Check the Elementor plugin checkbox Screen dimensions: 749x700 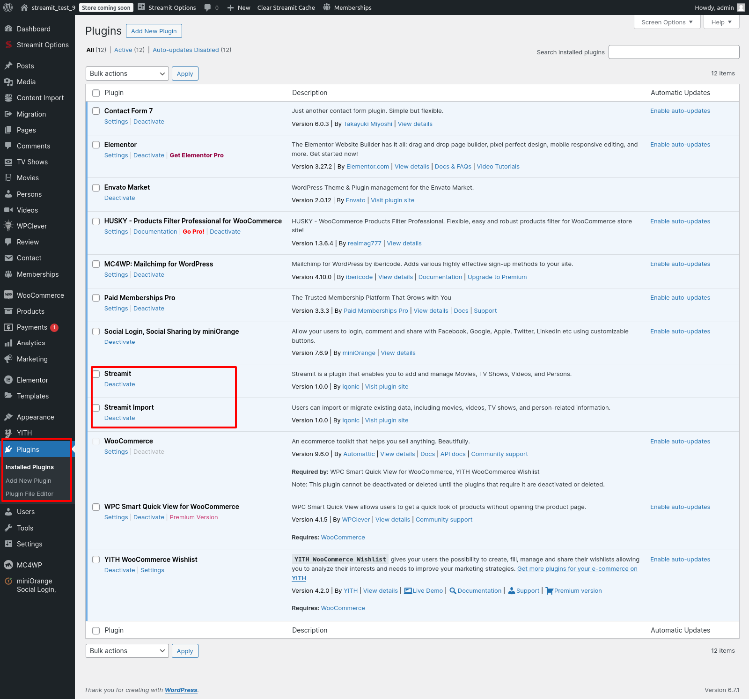[x=96, y=145]
